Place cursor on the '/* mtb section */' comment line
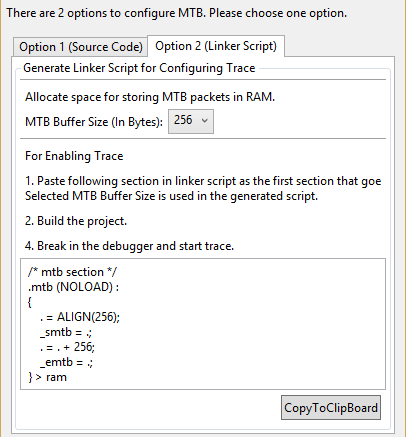Image resolution: width=406 pixels, height=437 pixels. [72, 272]
